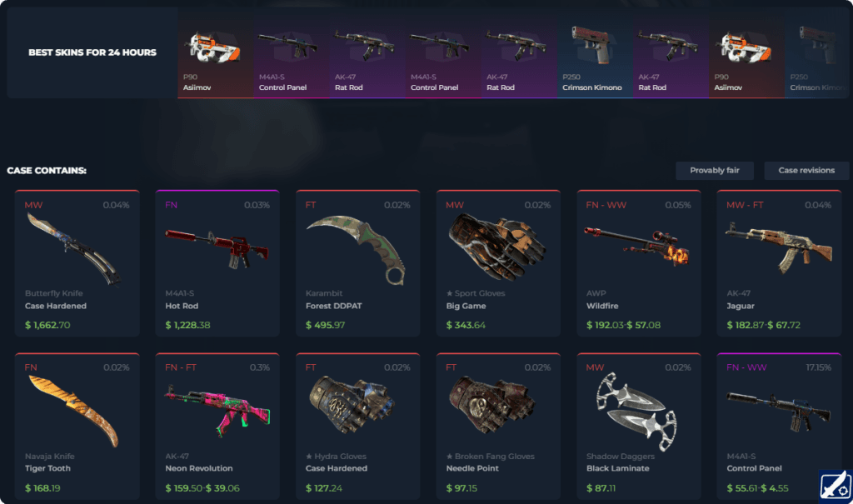Click the AWP Wildfire rifle image
853x504 pixels.
tap(636, 246)
